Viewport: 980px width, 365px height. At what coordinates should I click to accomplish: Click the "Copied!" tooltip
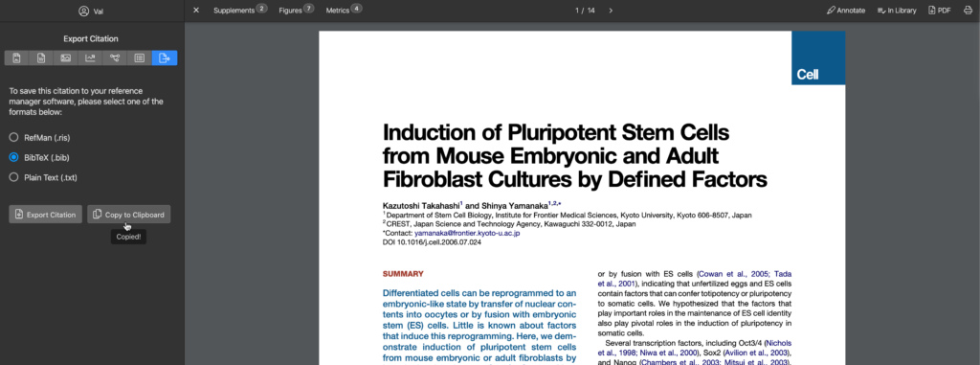[x=129, y=237]
